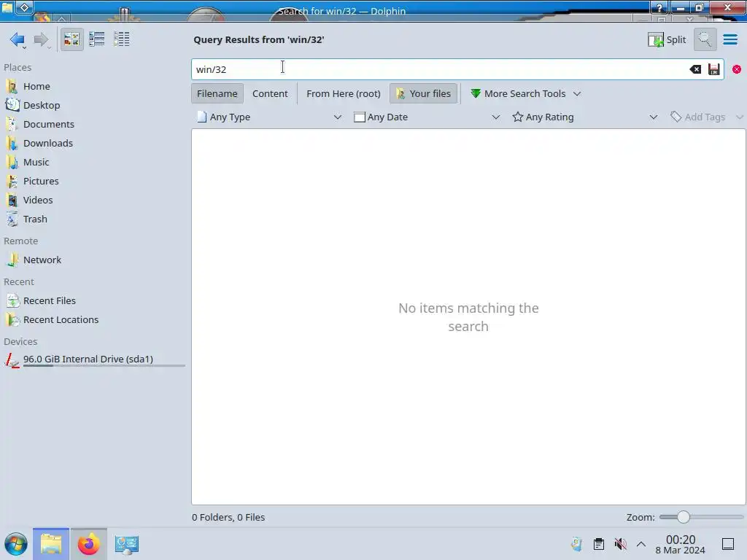Expand More Search Tools dropdown arrow

click(577, 94)
